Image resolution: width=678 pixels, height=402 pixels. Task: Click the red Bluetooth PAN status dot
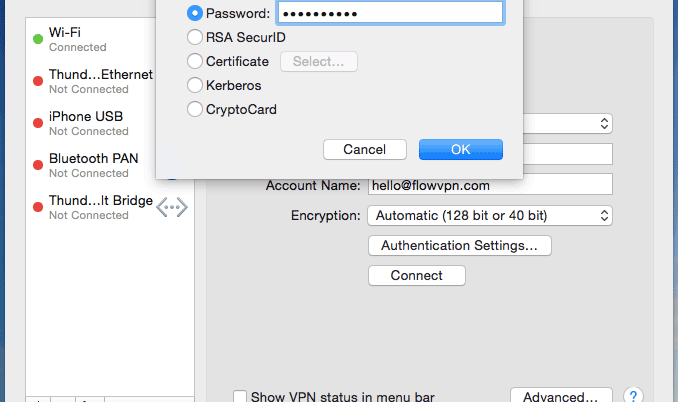(38, 166)
